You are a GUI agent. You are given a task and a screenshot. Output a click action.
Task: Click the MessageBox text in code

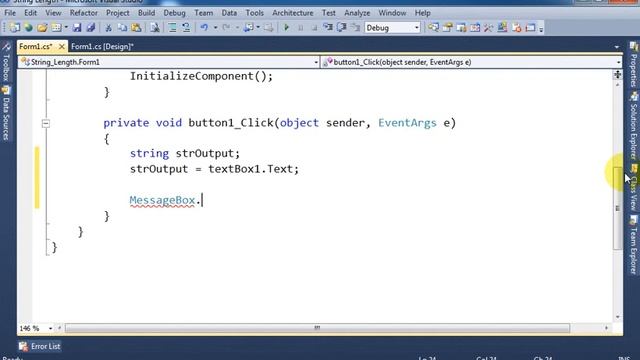click(162, 200)
